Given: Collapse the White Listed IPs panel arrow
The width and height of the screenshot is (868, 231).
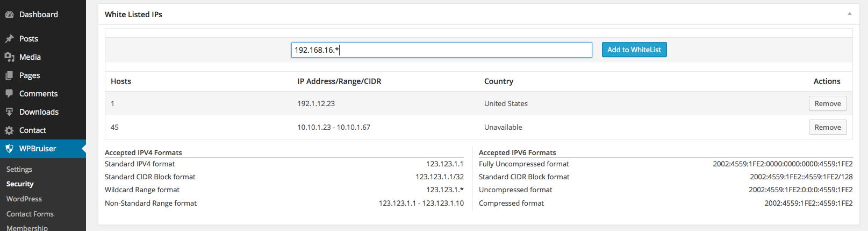Looking at the screenshot, I should point(850,14).
